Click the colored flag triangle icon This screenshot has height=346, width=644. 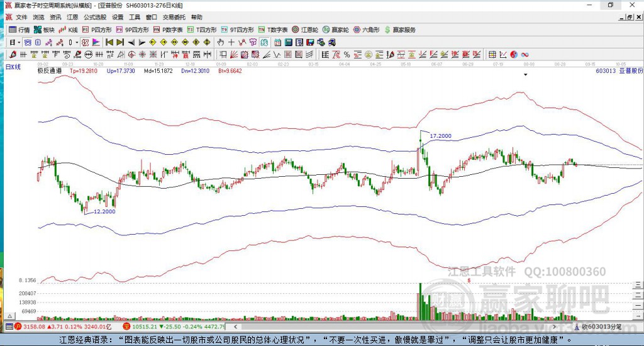click(x=96, y=42)
